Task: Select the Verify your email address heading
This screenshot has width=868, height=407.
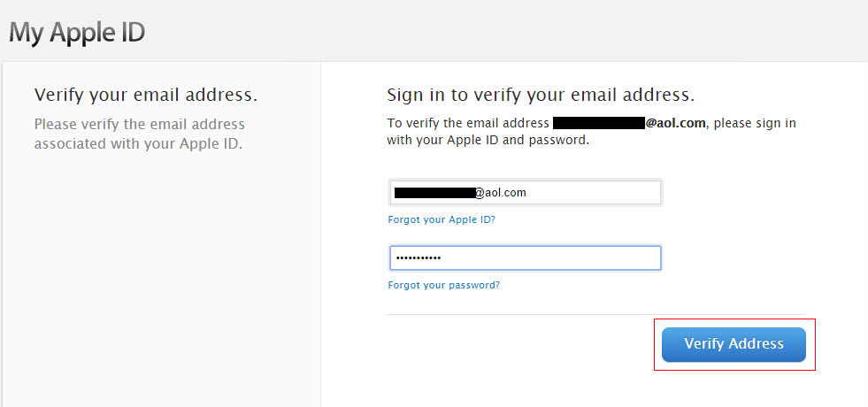Action: coord(146,96)
